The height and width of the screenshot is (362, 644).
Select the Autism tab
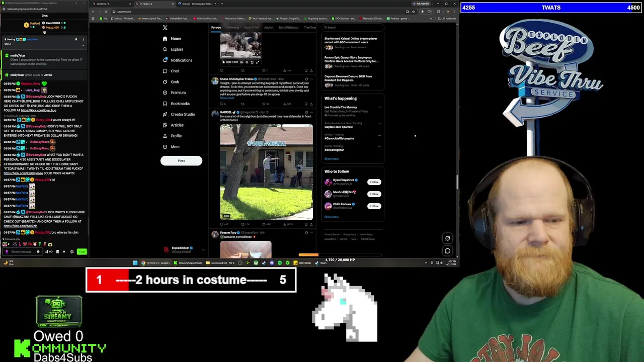click(269, 28)
